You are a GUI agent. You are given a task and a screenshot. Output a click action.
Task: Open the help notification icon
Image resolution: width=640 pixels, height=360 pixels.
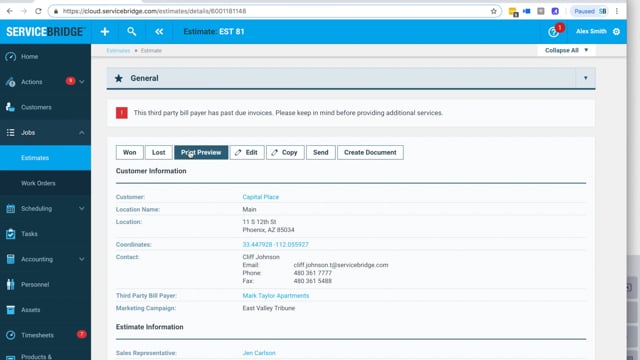pos(553,32)
